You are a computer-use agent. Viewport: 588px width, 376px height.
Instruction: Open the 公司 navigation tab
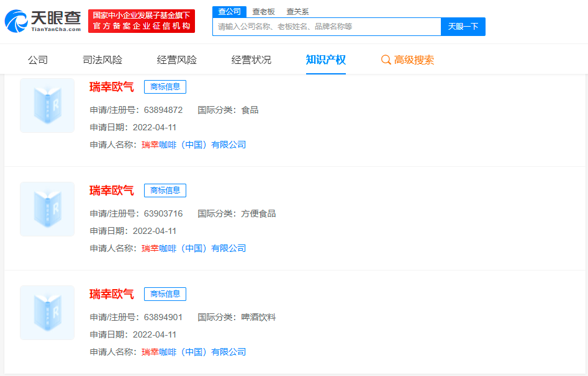(38, 60)
